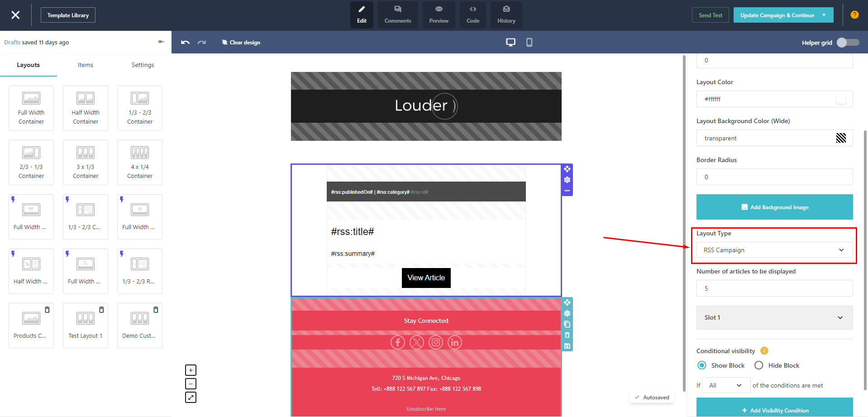The height and width of the screenshot is (417, 868).
Task: Choose the 2/3 - 1/3 Container layout
Action: [31, 163]
